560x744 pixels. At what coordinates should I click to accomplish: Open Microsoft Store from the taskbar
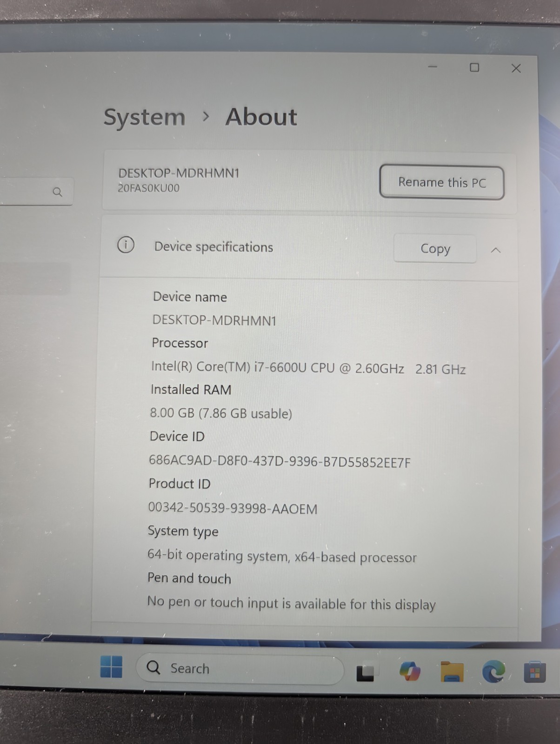coord(534,672)
